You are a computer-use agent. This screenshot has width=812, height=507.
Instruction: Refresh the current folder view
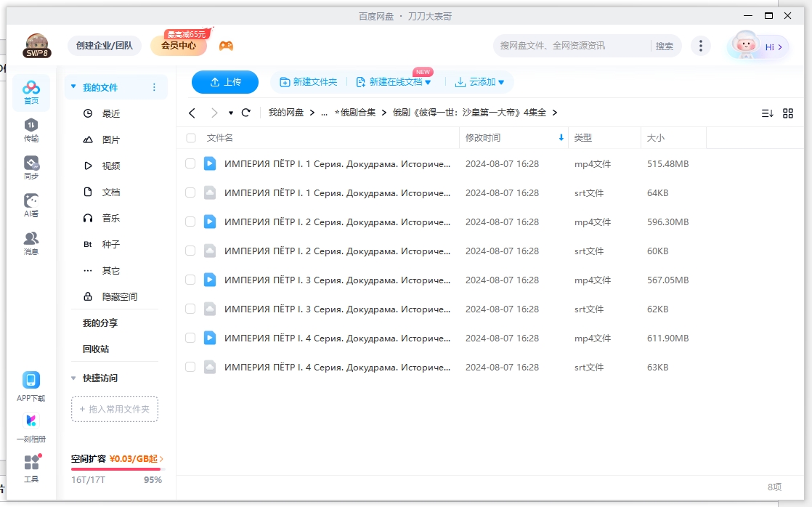(x=245, y=113)
